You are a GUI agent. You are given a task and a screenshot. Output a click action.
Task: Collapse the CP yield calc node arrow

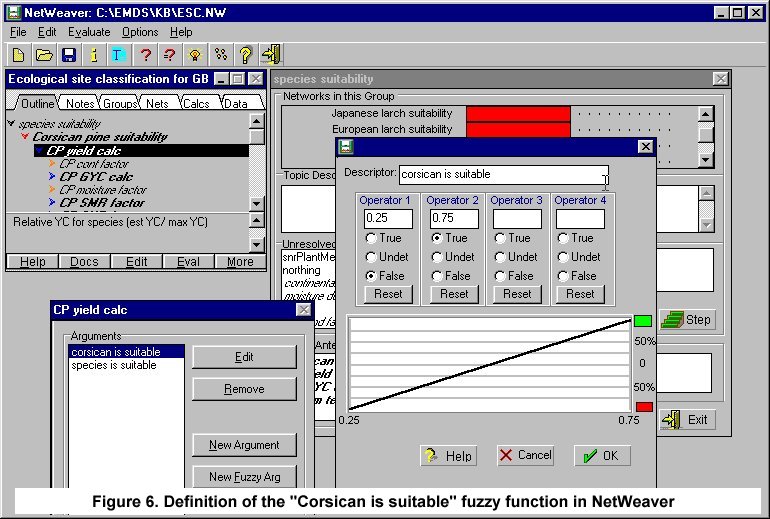point(39,150)
